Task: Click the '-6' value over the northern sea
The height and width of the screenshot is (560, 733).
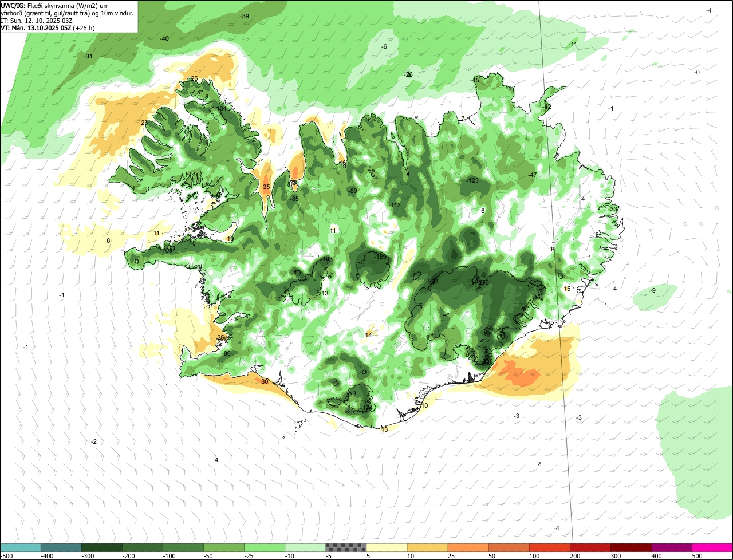Action: 384,46
